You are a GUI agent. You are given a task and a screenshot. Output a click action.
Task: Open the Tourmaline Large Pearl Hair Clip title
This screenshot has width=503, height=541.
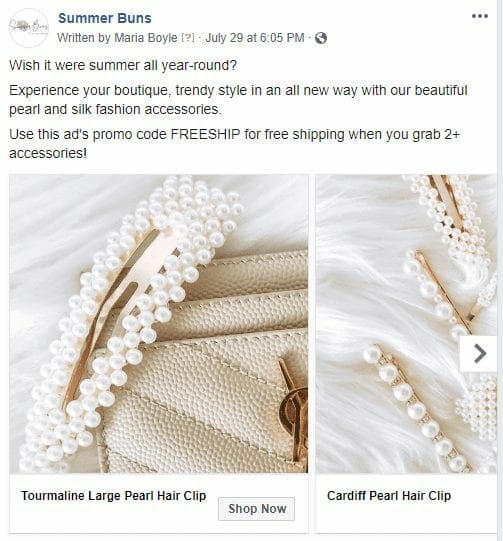[114, 495]
